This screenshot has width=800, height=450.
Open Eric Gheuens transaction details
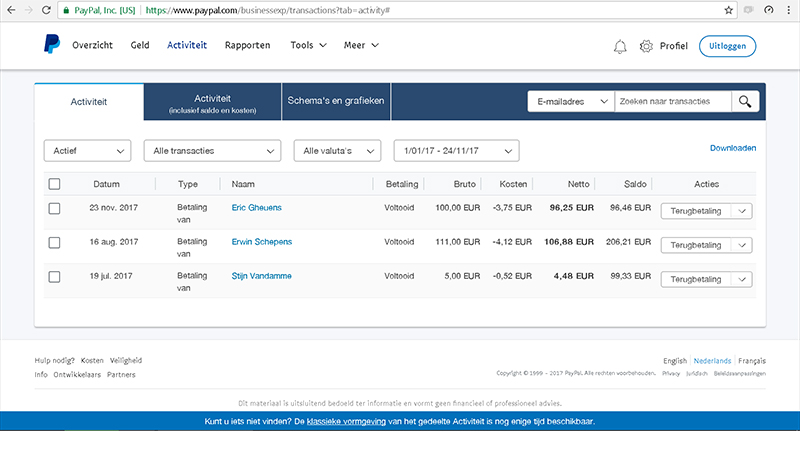(256, 208)
